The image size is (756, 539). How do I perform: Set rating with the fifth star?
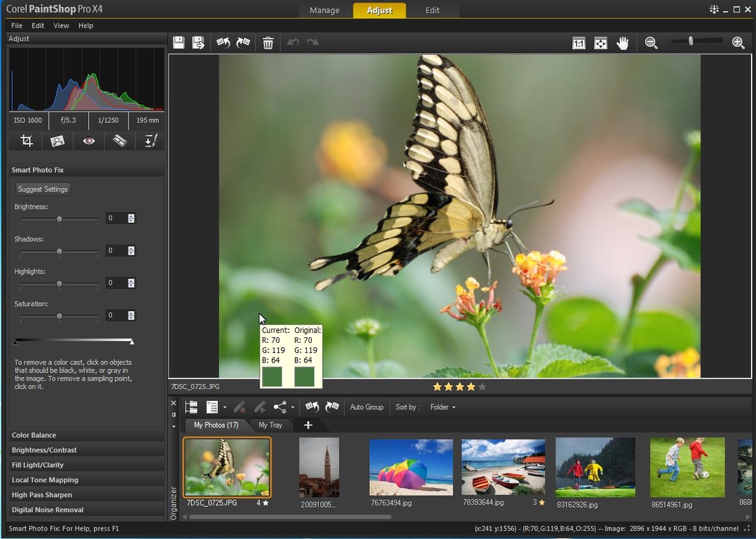483,387
